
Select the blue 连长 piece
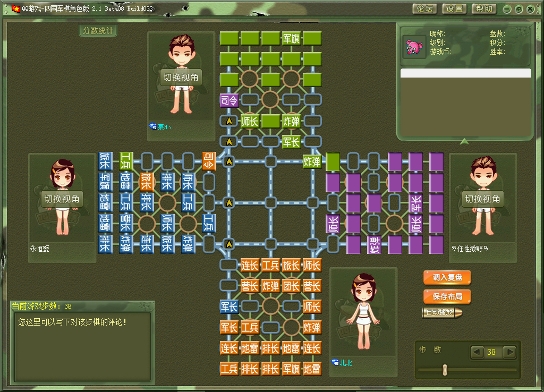coord(147,244)
